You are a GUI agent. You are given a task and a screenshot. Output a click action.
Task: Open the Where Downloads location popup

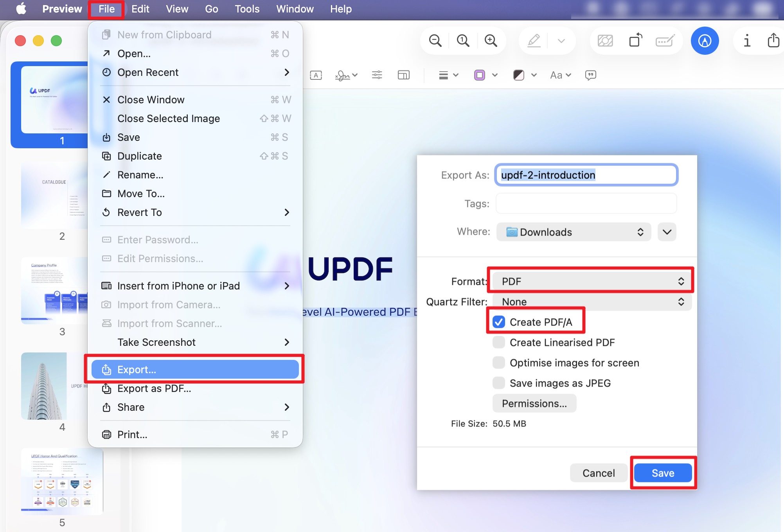click(x=574, y=232)
